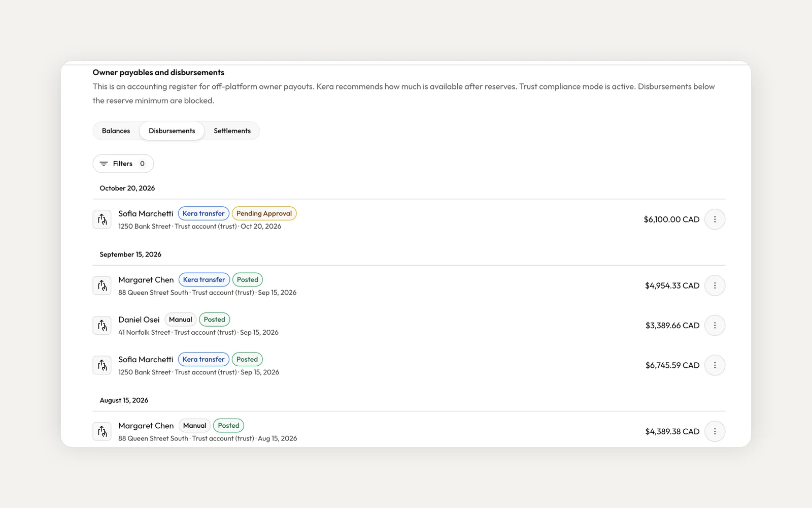Click Posted badge on Margaret Chen Aug 15 row
The image size is (812, 508).
pyautogui.click(x=229, y=426)
